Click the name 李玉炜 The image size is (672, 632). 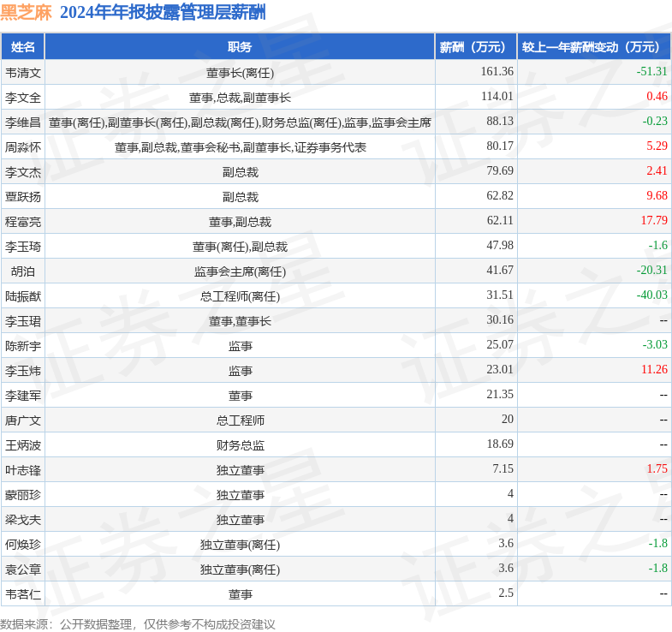click(23, 372)
